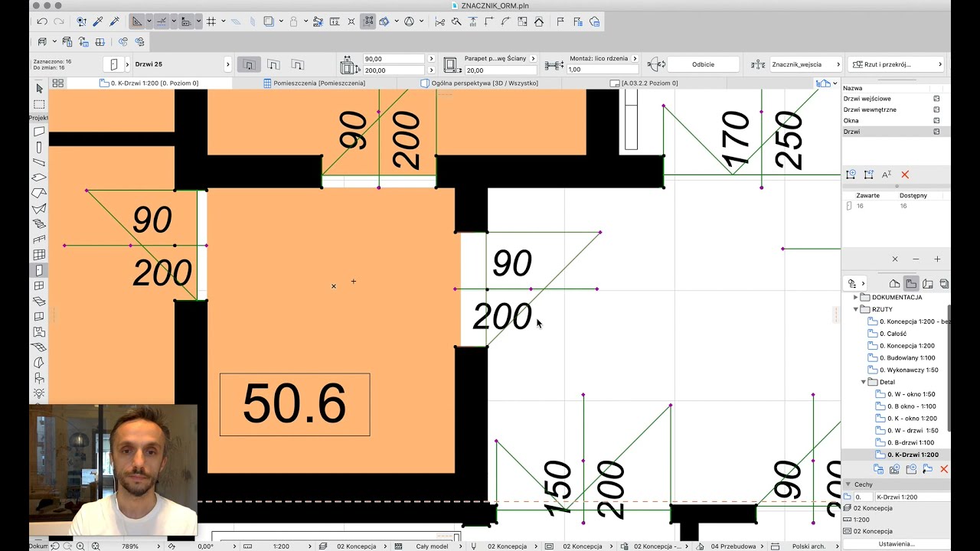This screenshot has width=980, height=551.
Task: Click the Inject Parameters syringe icon
Action: 115,21
